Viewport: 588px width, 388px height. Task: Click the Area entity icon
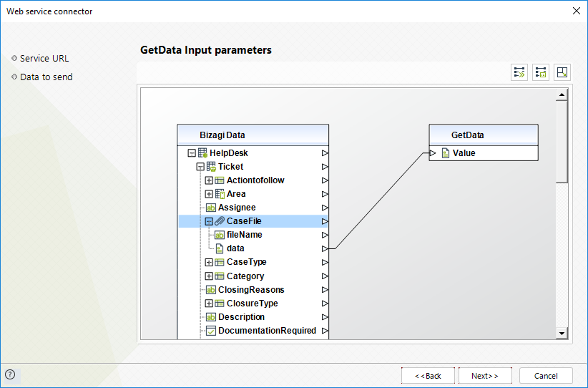pyautogui.click(x=220, y=194)
